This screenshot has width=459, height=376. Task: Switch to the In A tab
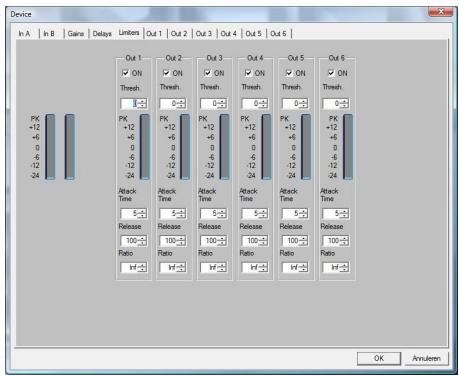pos(24,34)
